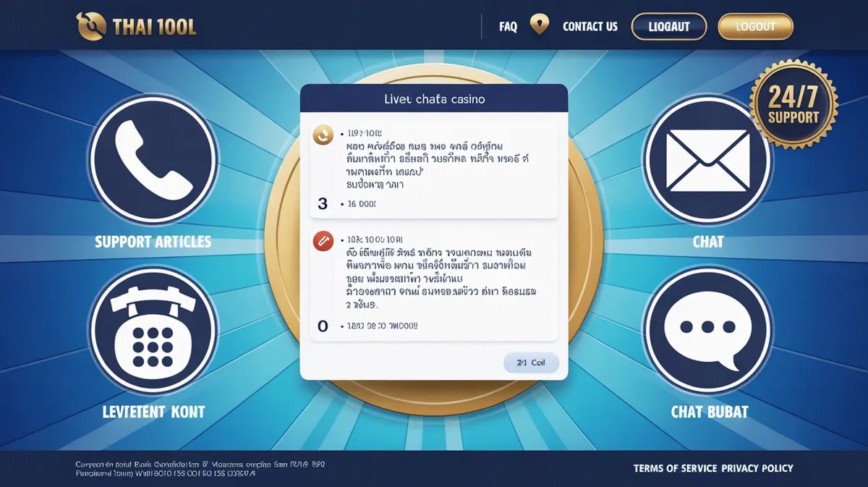
Task: Click the rotary telephone keypad icon
Action: click(153, 331)
